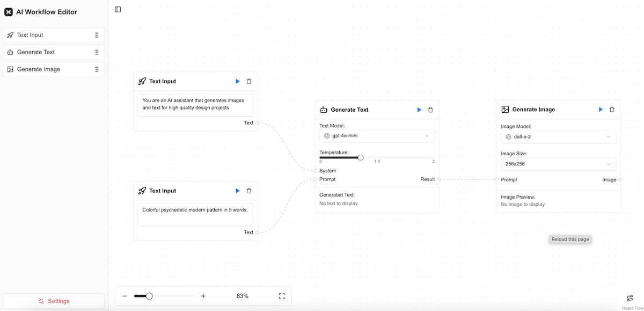
Task: Collapse the sidebar using the panel toggle icon
Action: [x=117, y=9]
